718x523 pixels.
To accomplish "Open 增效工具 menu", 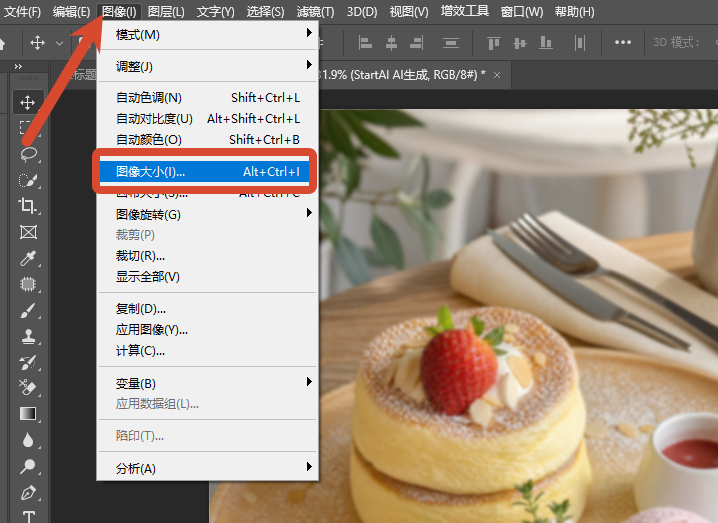I will [x=465, y=11].
